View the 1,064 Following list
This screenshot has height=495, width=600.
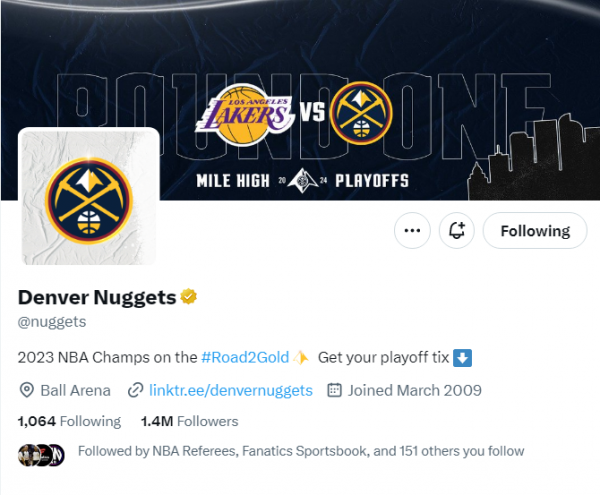[x=69, y=421]
